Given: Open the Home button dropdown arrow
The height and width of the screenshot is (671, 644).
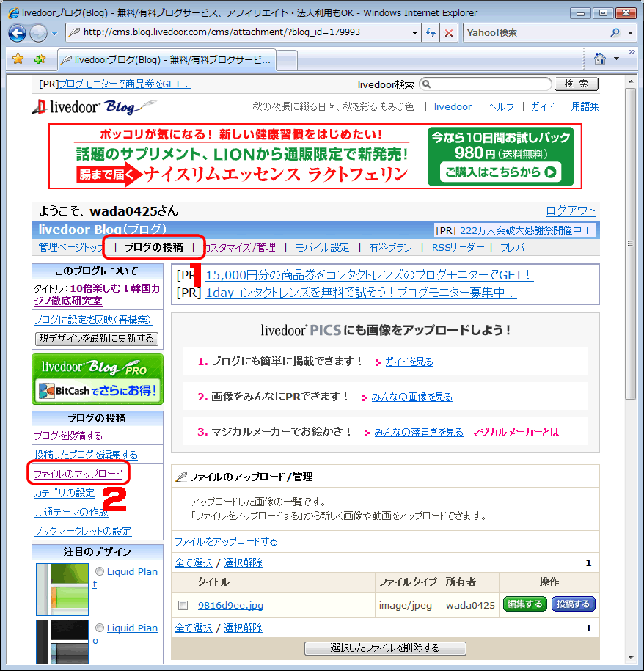Looking at the screenshot, I should 616,59.
